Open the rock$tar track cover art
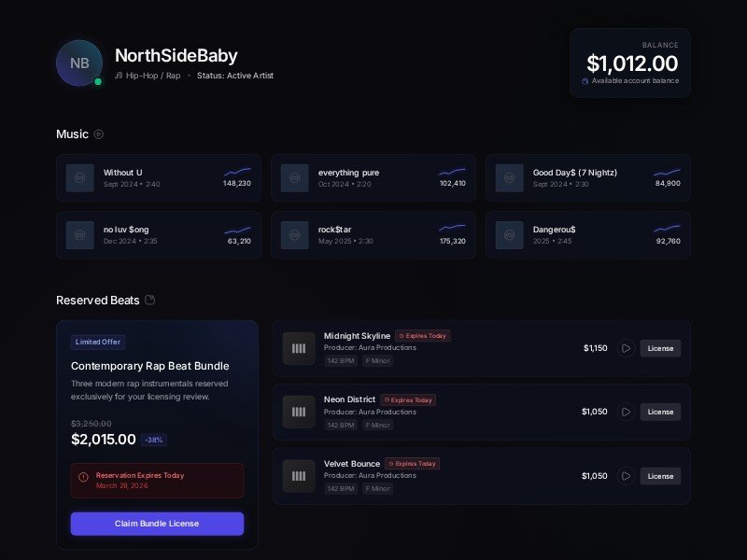The width and height of the screenshot is (747, 560). [295, 234]
